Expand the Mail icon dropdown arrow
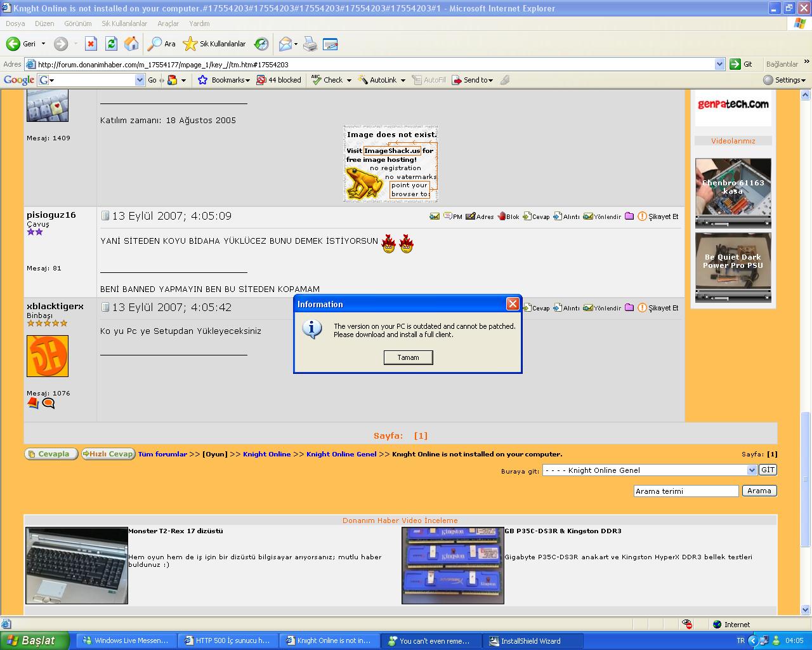 tap(296, 44)
